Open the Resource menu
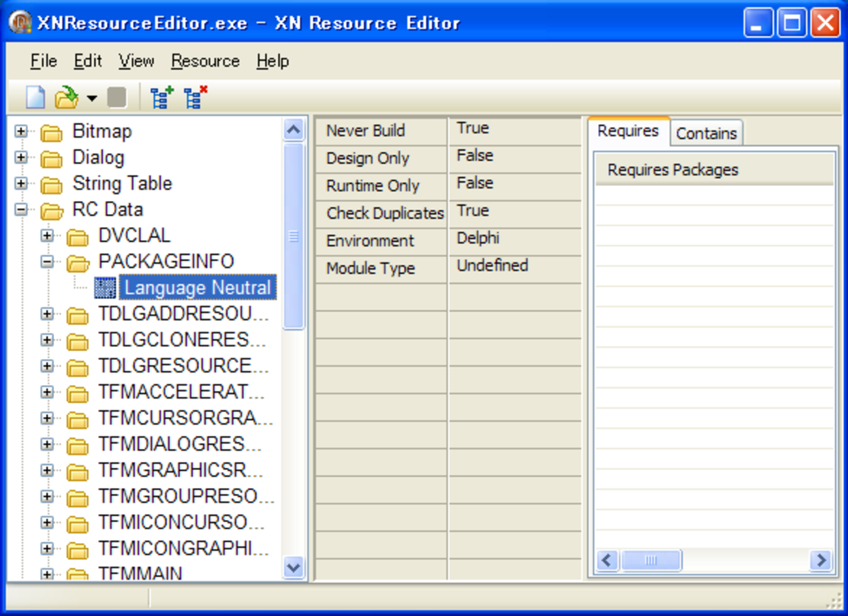848x616 pixels. click(x=205, y=61)
